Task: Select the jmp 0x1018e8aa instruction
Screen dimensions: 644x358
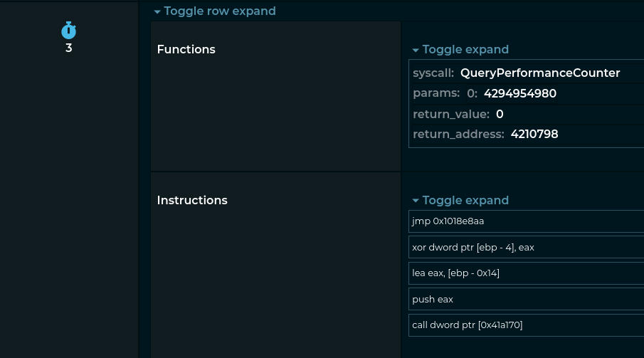Action: pos(448,221)
